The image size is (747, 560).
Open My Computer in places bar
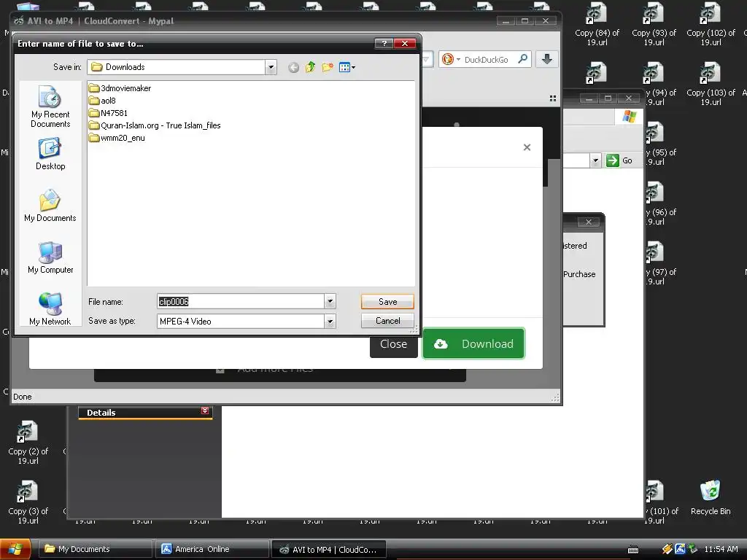point(50,257)
